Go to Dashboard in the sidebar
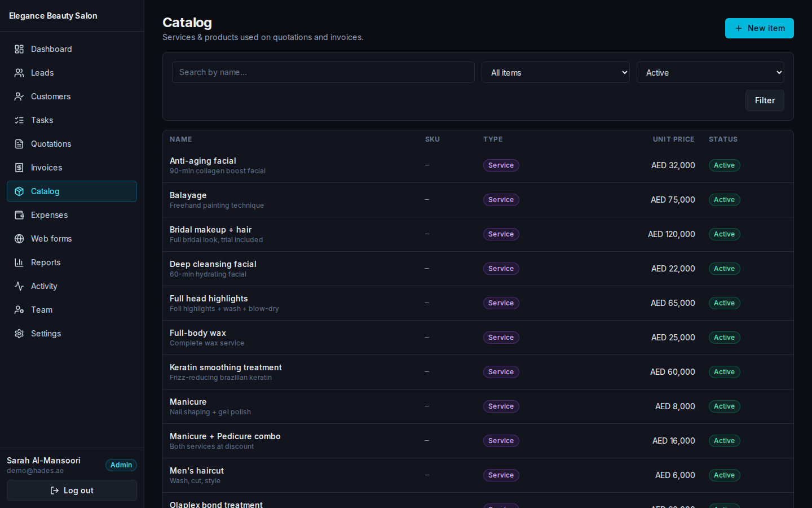The height and width of the screenshot is (508, 812). [x=72, y=49]
